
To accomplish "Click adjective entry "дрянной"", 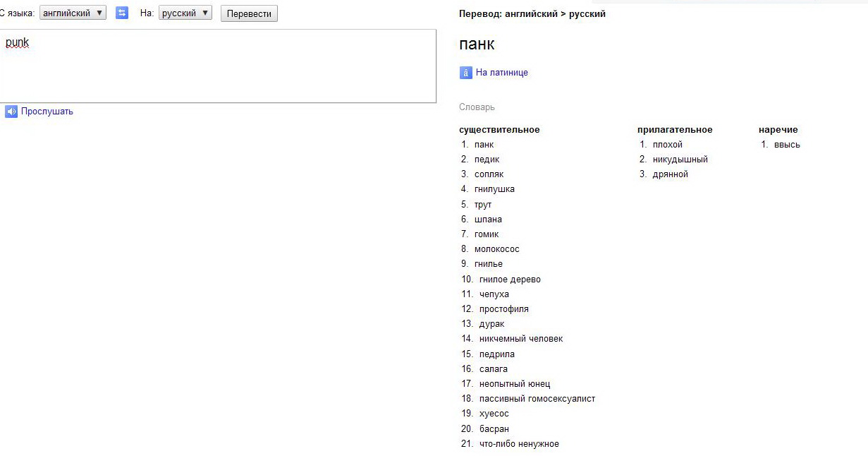I will point(670,174).
